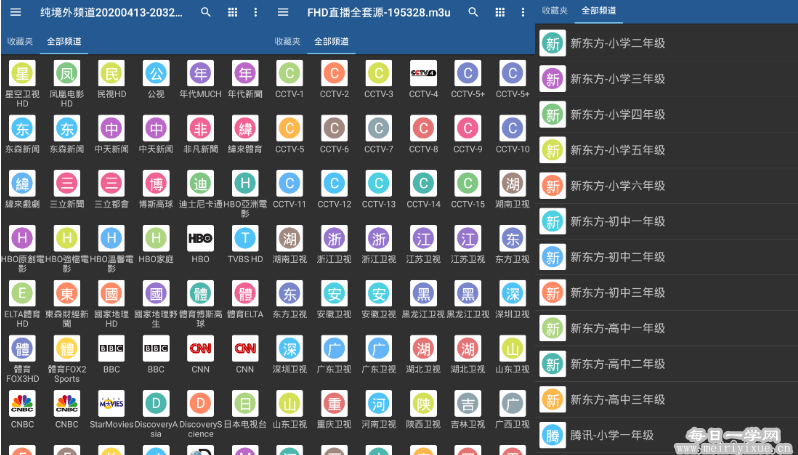
Task: Play the CCTV-1 channel
Action: click(290, 79)
